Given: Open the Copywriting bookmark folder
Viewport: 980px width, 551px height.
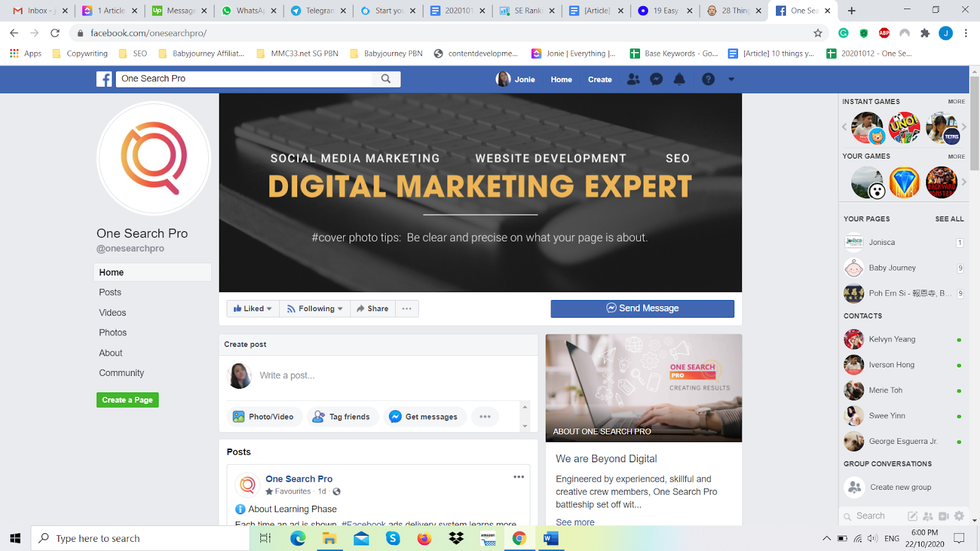Looking at the screenshot, I should click(80, 54).
